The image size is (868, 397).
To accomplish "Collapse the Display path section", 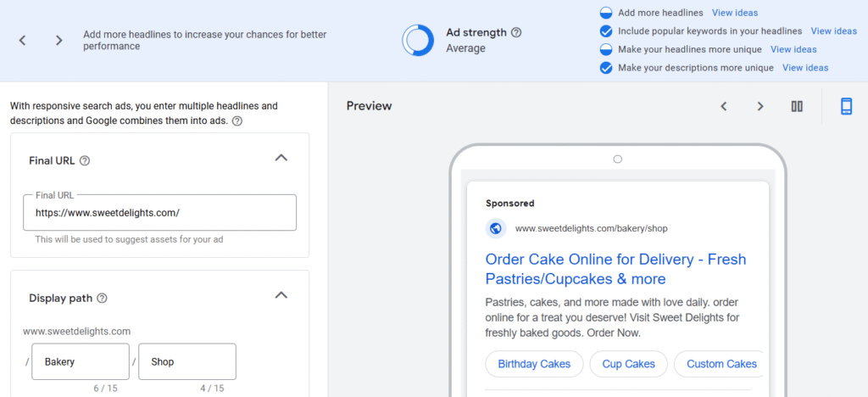I will pos(281,295).
